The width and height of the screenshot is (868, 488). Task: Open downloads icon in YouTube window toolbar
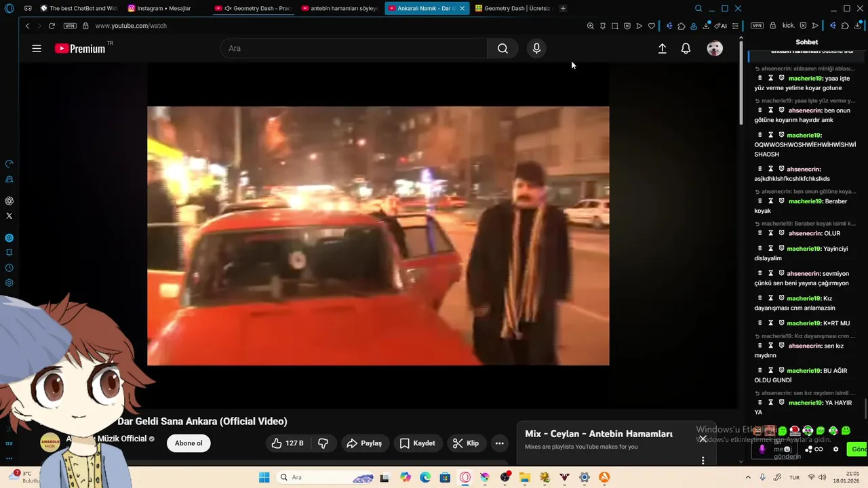coord(707,26)
